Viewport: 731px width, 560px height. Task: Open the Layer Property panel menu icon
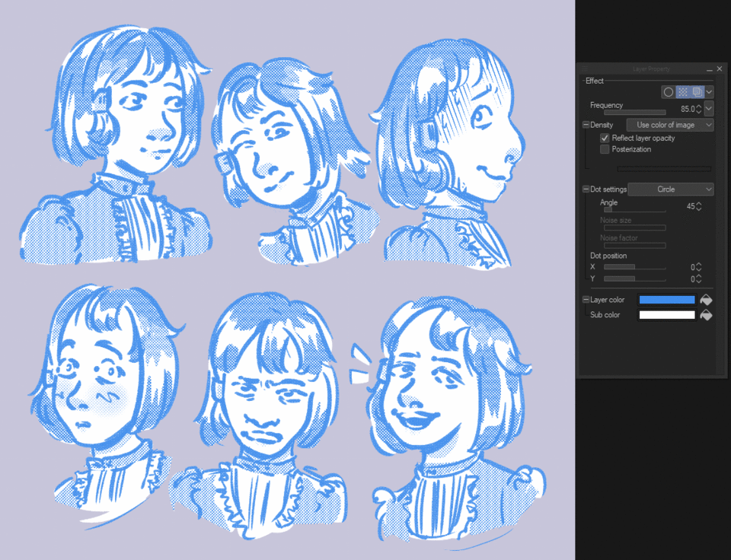[585, 69]
